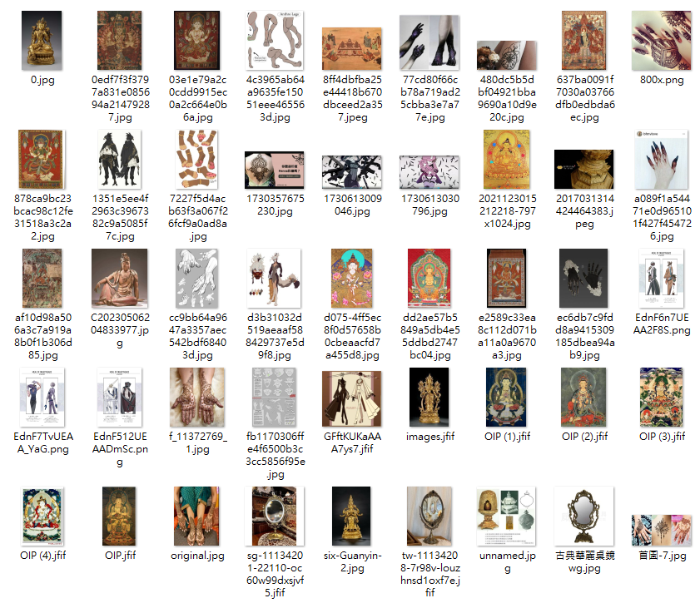The height and width of the screenshot is (603, 700).
Task: Select file name beginning d3b31032d
Action: coord(275,336)
